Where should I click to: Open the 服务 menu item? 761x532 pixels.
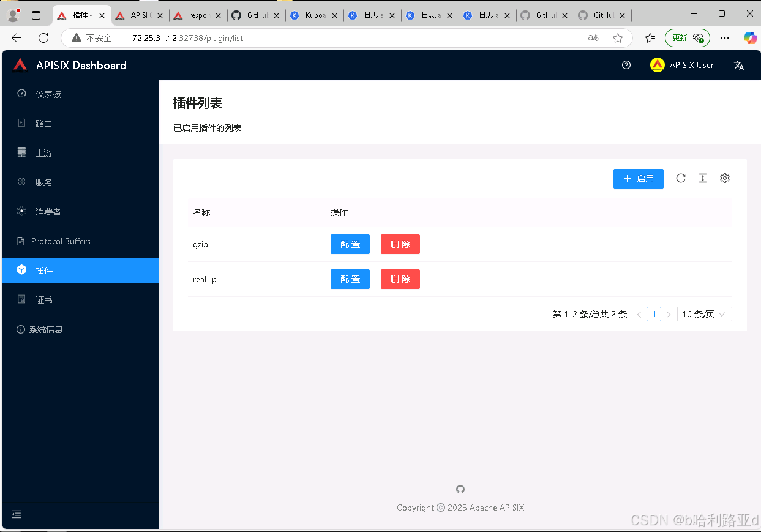80,182
